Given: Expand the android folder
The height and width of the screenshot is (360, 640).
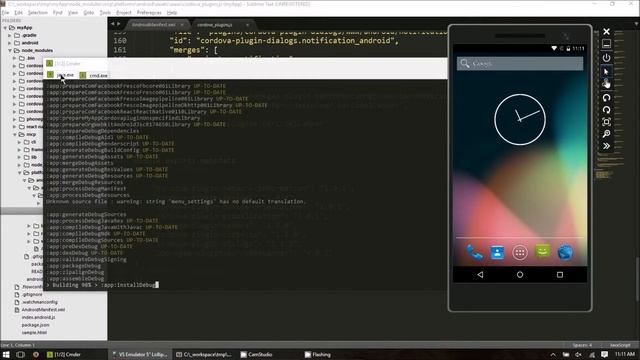Looking at the screenshot, I should (x=10, y=43).
